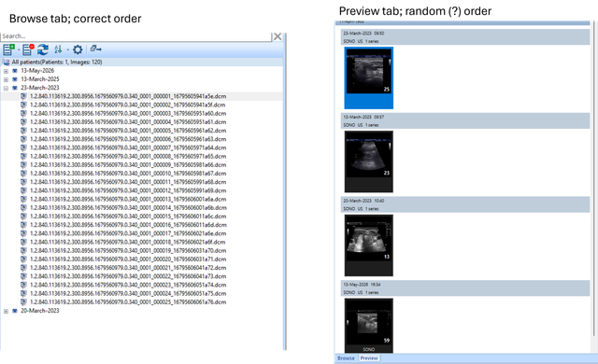Switch to the Preview tab
The image size is (598, 364).
(x=369, y=358)
